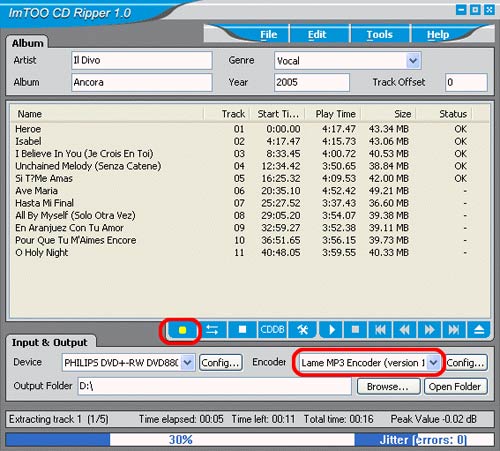Select the Album tab
Screen dimensions: 500x451
27,43
